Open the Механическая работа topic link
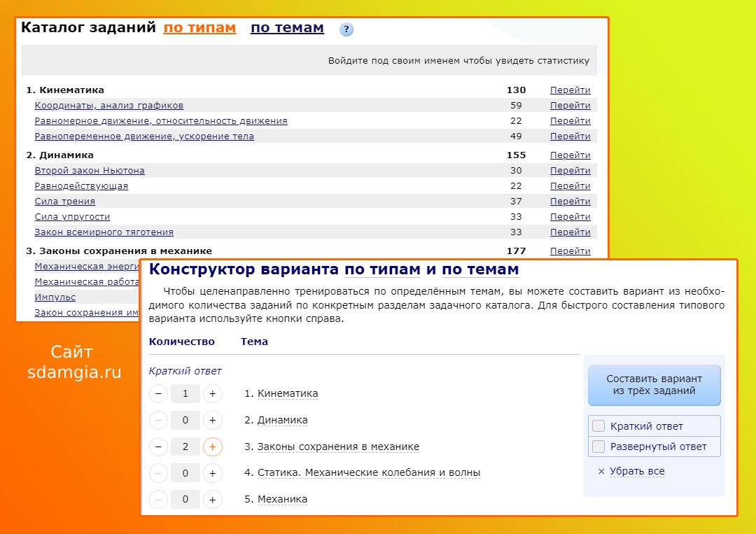 87,282
